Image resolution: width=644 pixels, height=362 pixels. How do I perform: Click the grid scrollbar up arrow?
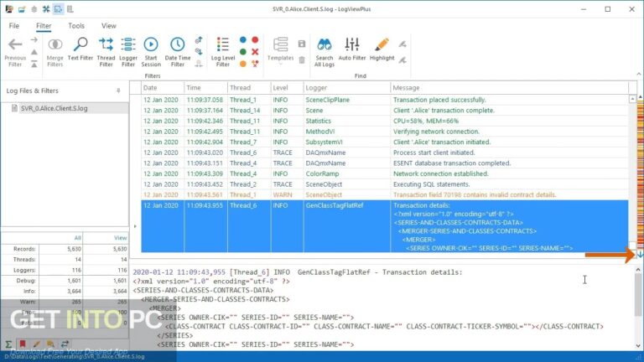(x=632, y=99)
